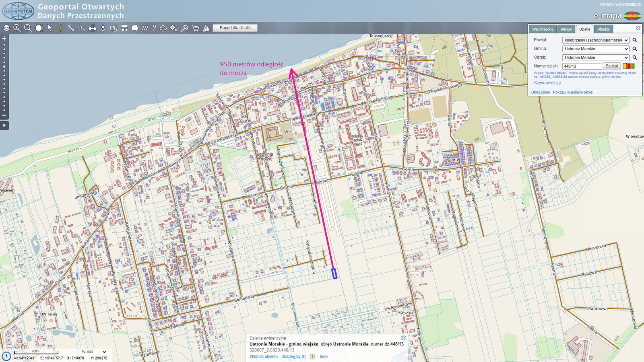
Task: Activate the ruler measure tool
Action: [71, 28]
